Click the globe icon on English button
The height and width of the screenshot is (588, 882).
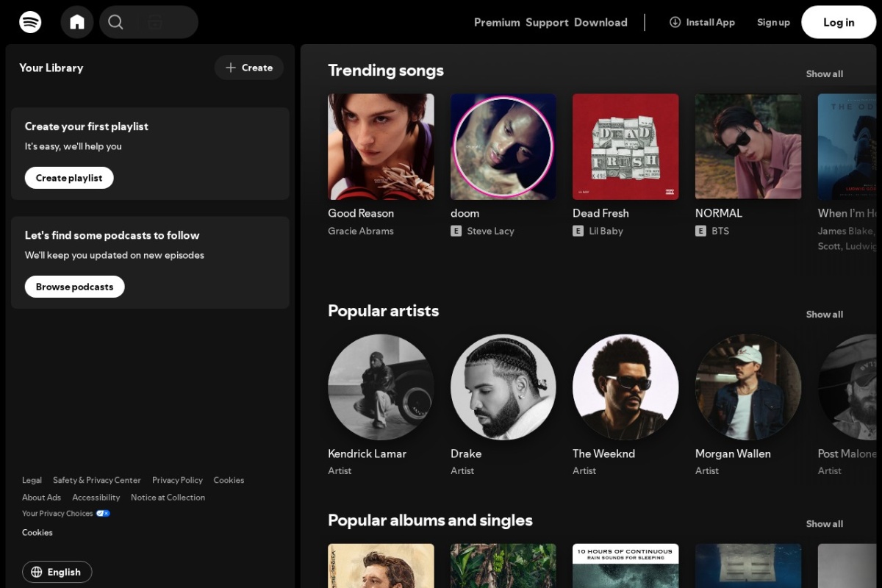click(x=37, y=572)
